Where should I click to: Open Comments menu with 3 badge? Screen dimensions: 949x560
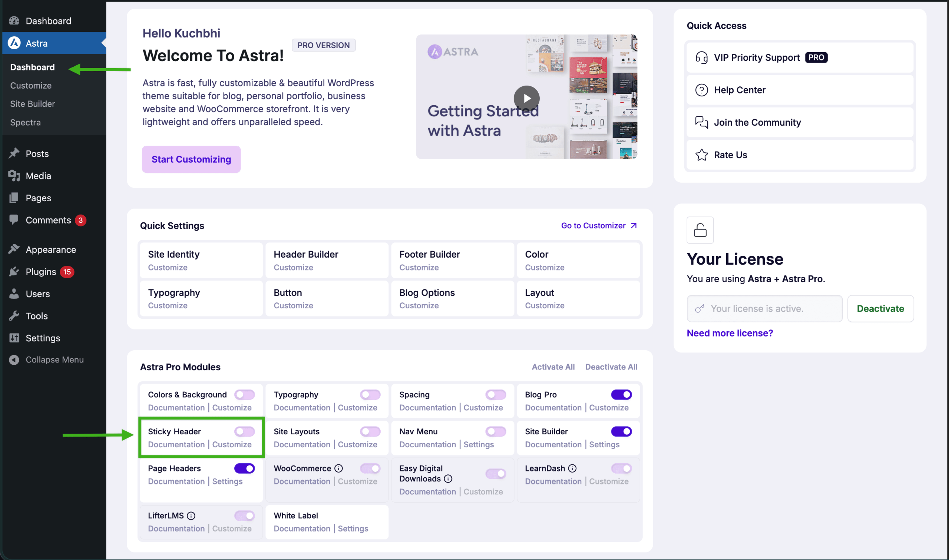[48, 220]
